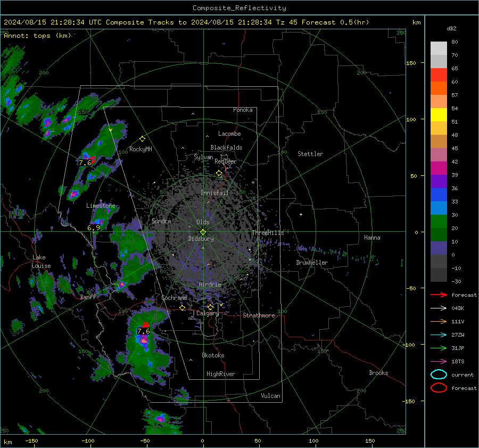Click the Calgary city label
The width and height of the screenshot is (479, 448).
(x=208, y=313)
